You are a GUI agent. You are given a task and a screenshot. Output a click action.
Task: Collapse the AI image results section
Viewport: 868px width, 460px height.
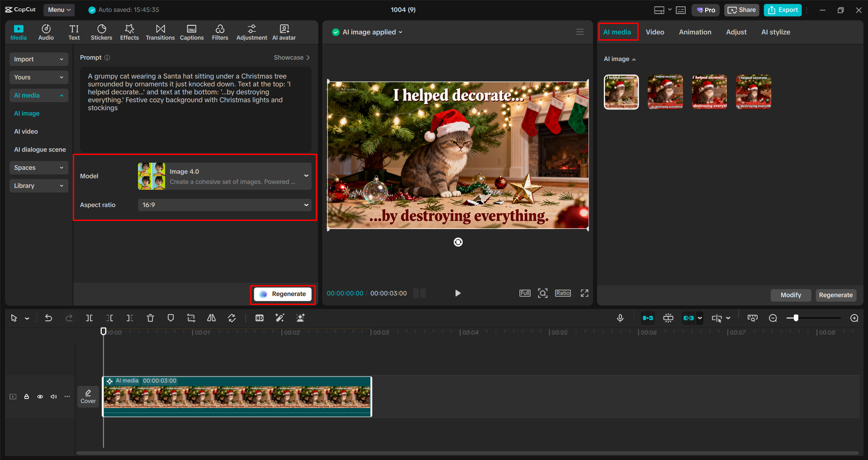[634, 59]
